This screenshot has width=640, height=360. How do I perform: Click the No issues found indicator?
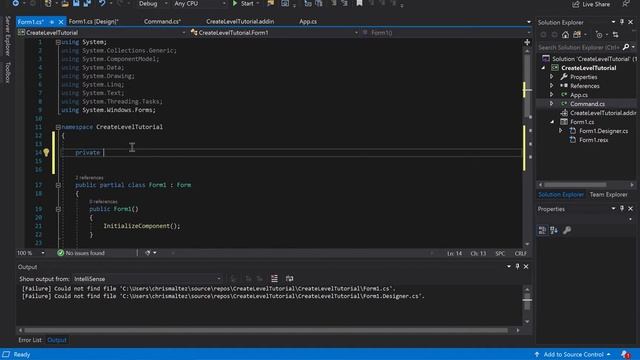81,253
